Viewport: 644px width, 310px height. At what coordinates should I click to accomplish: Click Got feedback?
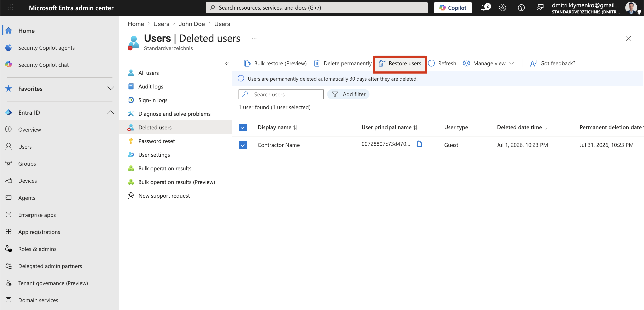[553, 63]
